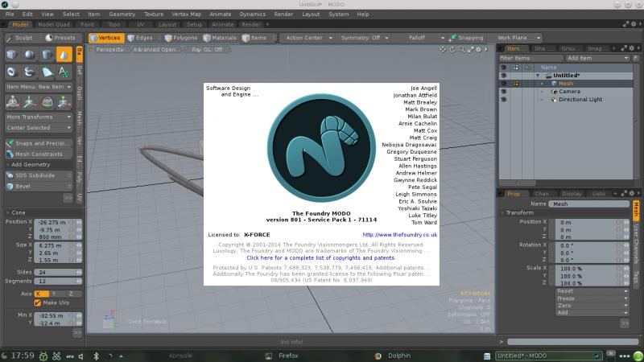Open the Action Center dropdown
This screenshot has width=644, height=362.
coord(309,38)
